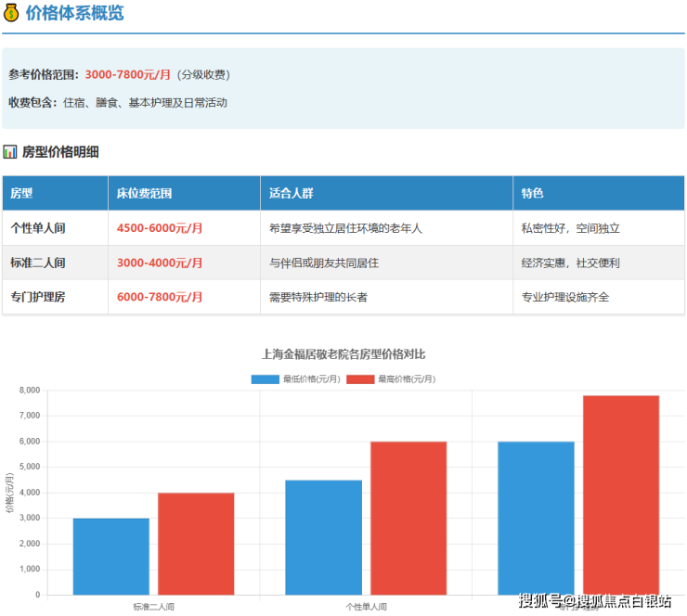Click the 标准二人间 row label in the table

(38, 263)
